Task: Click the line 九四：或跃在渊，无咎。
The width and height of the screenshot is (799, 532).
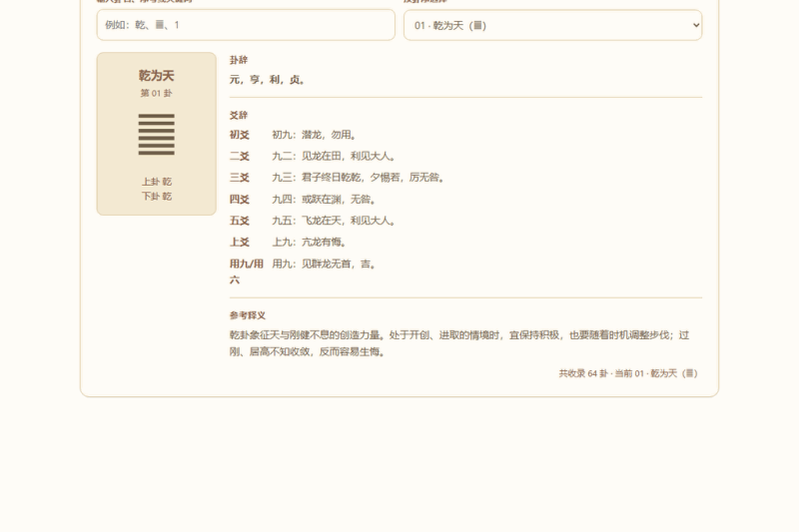Action: click(324, 200)
